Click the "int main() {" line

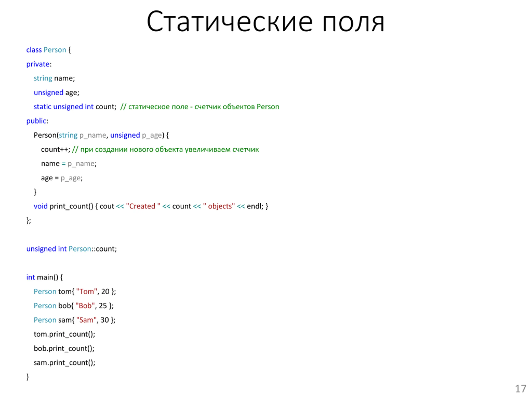(44, 277)
